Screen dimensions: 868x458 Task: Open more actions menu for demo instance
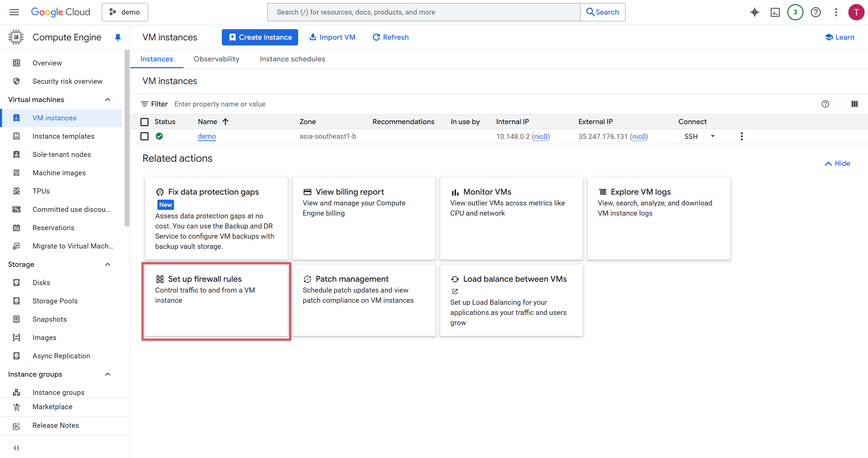pyautogui.click(x=741, y=136)
